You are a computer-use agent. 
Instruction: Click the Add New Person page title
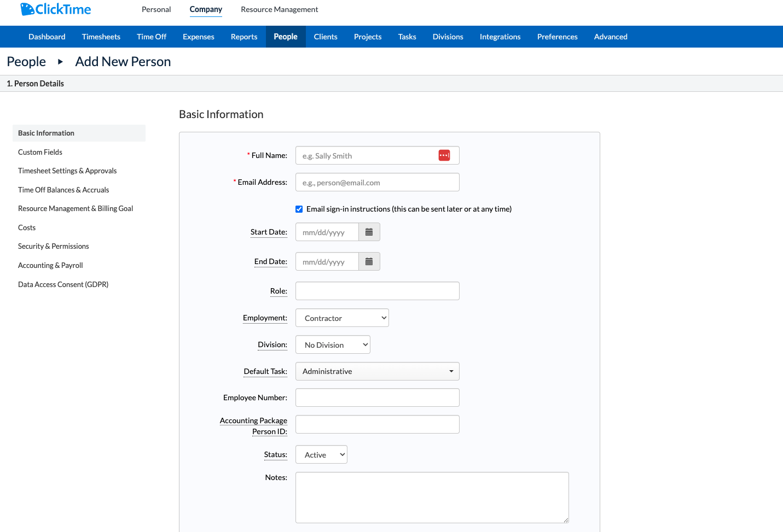click(123, 62)
